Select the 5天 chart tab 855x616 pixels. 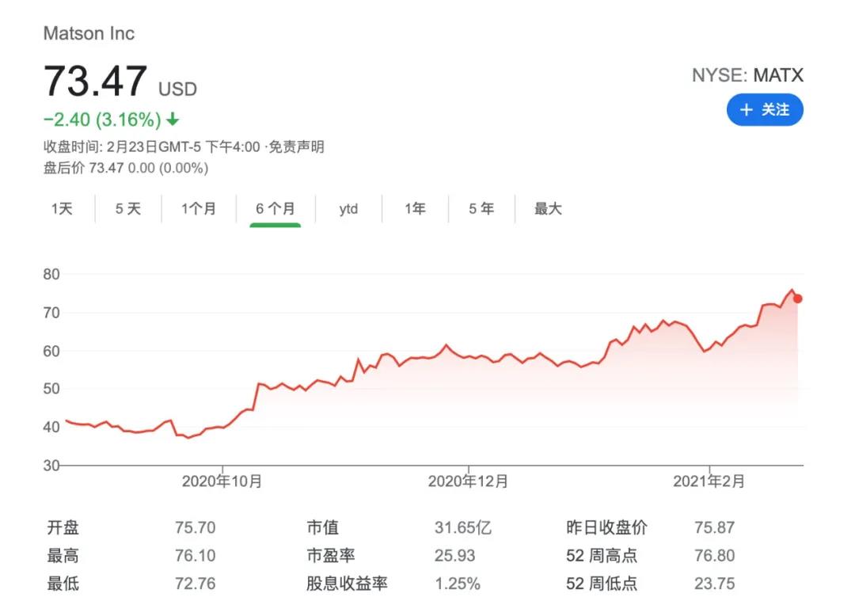point(127,208)
